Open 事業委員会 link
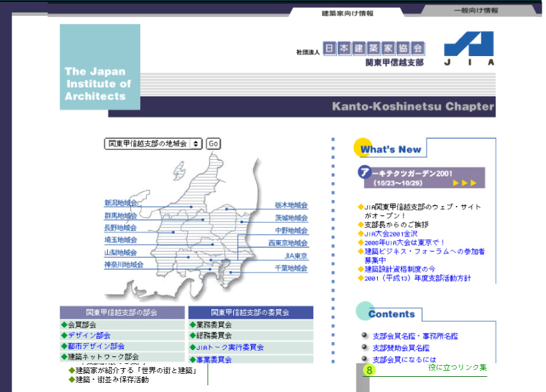This screenshot has width=546, height=392. 214,359
